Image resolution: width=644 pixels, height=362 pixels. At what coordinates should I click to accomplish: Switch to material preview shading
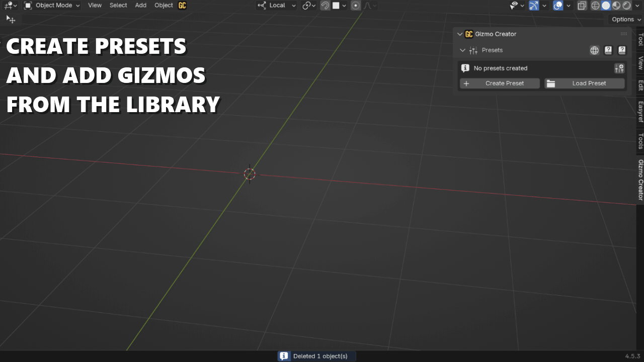[616, 6]
